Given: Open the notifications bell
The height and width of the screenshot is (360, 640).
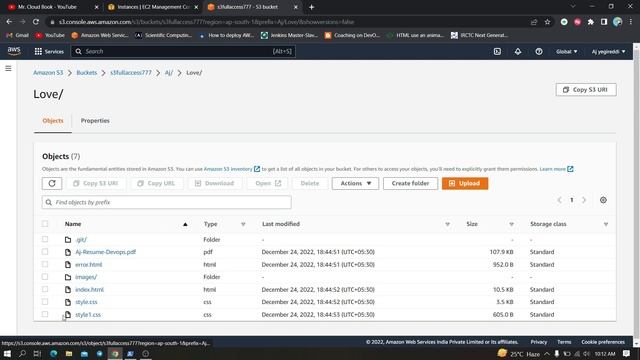Looking at the screenshot, I should click(x=518, y=51).
